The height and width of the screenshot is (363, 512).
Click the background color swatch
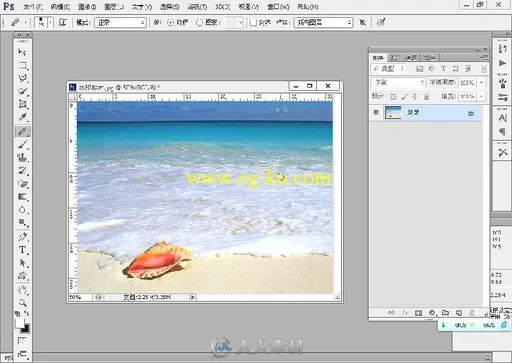(x=26, y=329)
